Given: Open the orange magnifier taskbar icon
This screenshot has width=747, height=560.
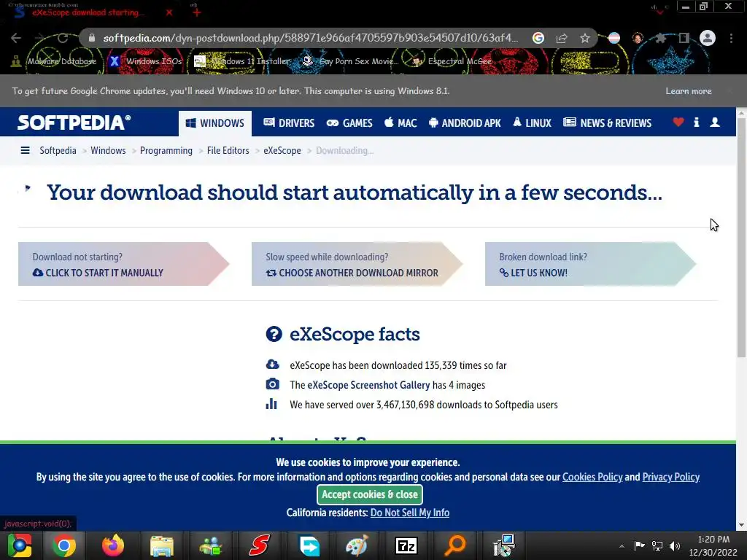Looking at the screenshot, I should pyautogui.click(x=455, y=545).
